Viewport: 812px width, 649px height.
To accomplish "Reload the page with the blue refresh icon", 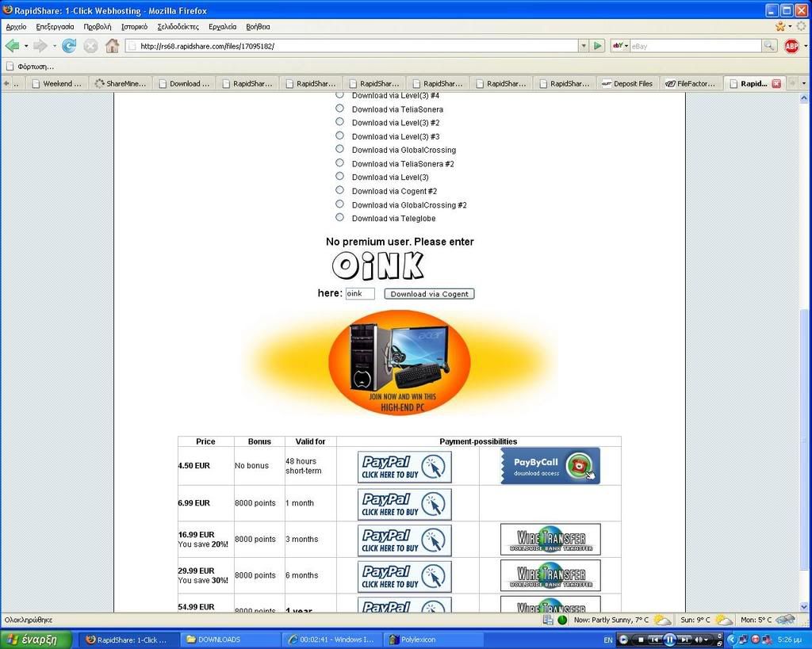I will [69, 46].
